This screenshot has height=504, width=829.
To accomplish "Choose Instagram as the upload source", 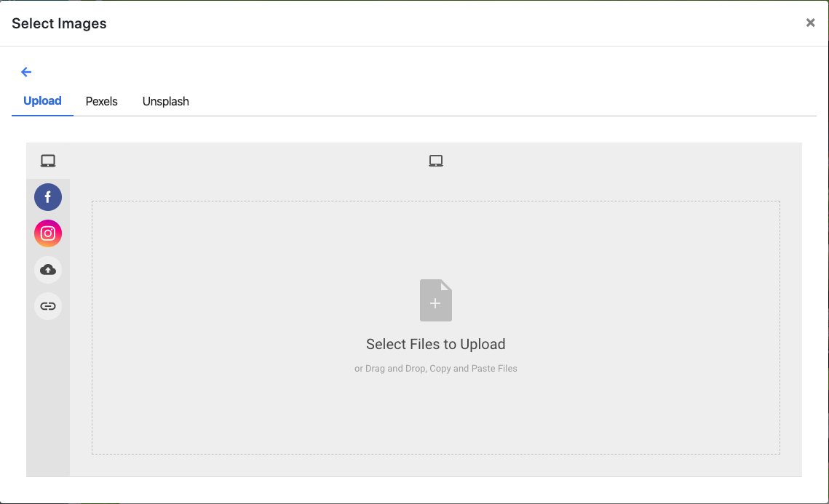I will (48, 233).
